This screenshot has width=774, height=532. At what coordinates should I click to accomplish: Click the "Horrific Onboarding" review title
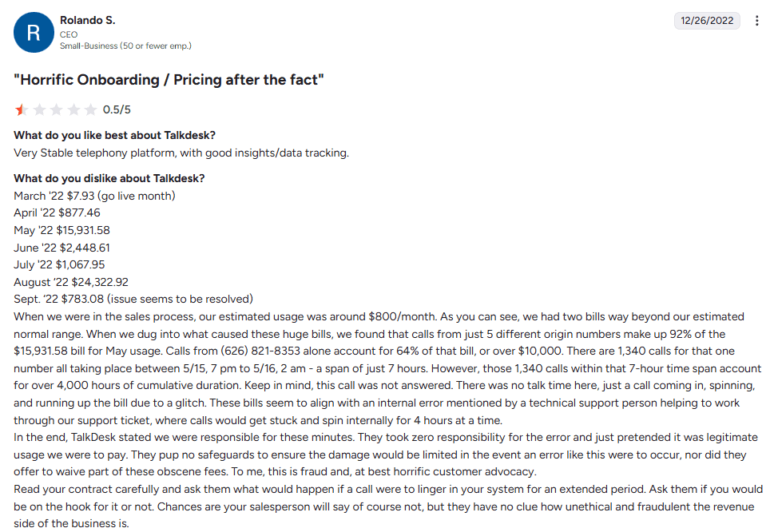(x=169, y=79)
